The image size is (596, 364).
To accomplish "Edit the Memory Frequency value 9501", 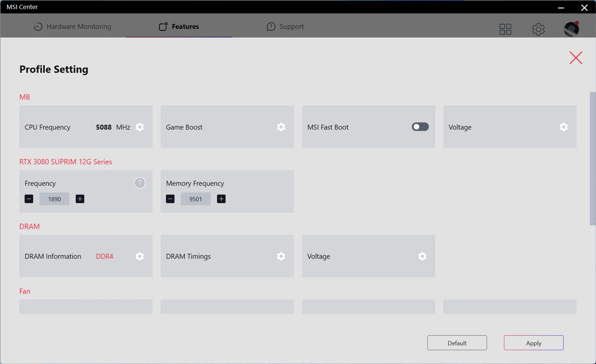I will 196,199.
